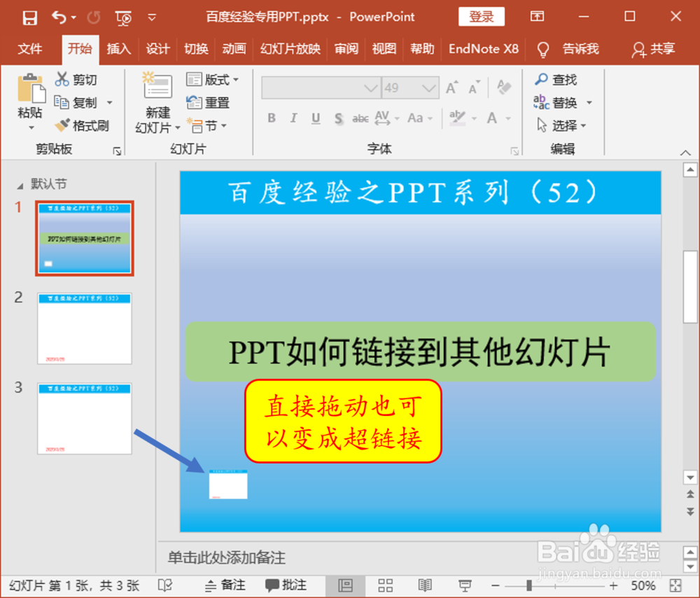Click the 告诉我 lightbulb search
The image size is (700, 598).
pyautogui.click(x=568, y=49)
